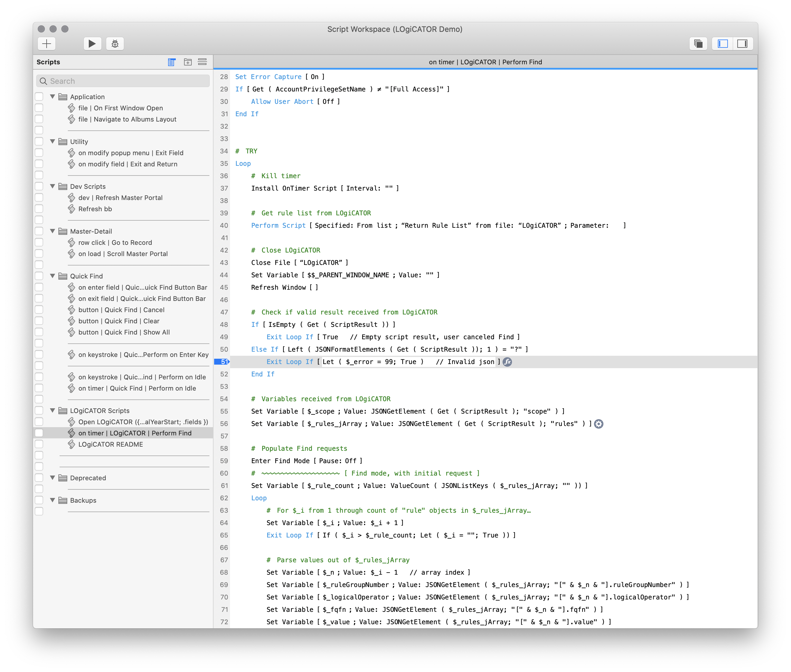Viewport: 791px width, 672px height.
Task: Collapse the Deprecated folder triangle
Action: pos(52,478)
